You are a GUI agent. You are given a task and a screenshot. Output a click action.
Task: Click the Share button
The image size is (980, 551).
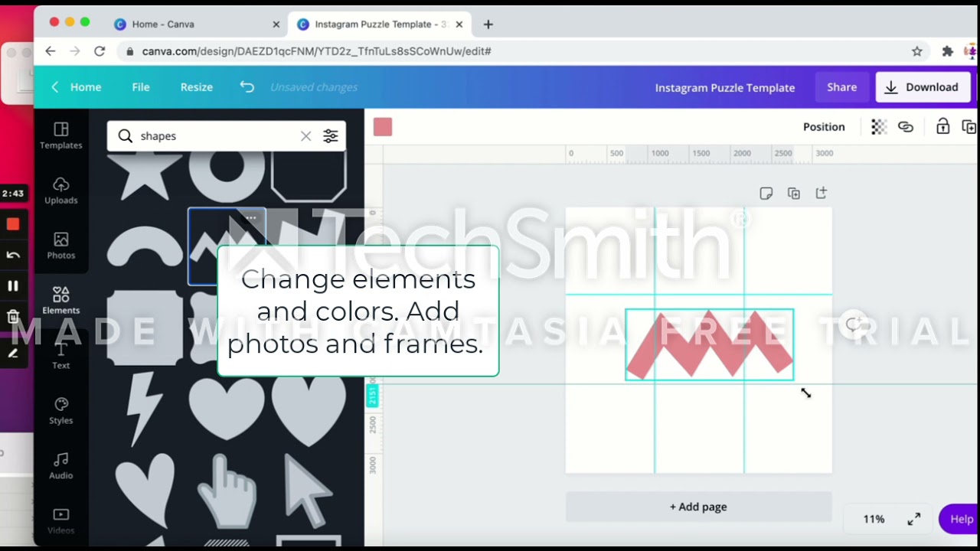[x=841, y=87]
